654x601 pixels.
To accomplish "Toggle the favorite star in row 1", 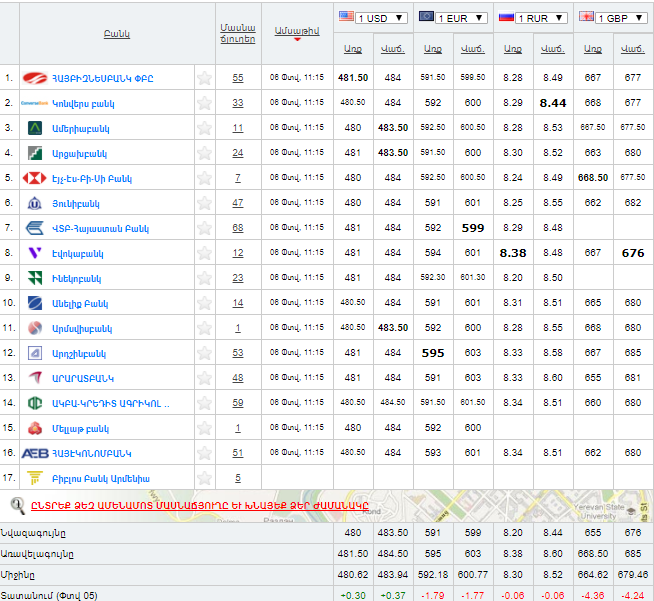I will point(204,78).
